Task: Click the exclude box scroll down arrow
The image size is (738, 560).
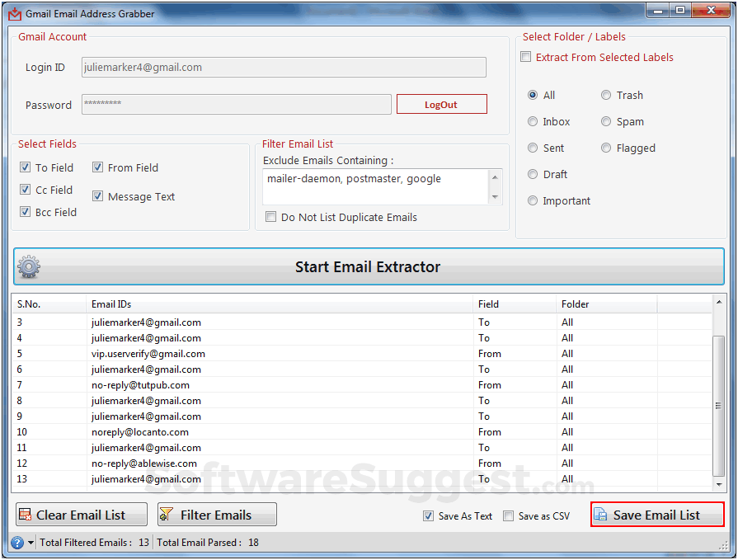Action: [x=495, y=197]
